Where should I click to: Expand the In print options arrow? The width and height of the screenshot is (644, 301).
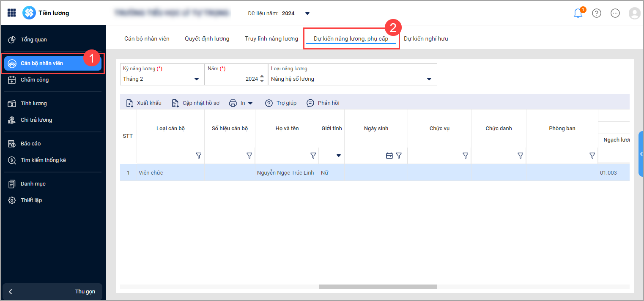250,103
